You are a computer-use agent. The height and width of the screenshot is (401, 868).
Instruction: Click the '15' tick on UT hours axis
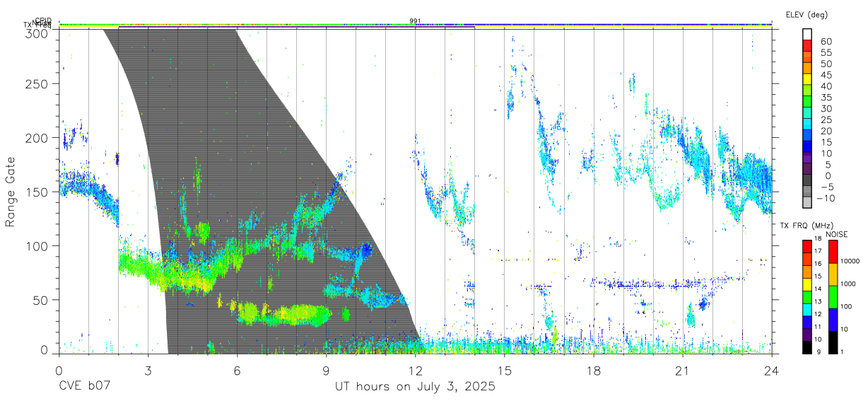tap(505, 371)
